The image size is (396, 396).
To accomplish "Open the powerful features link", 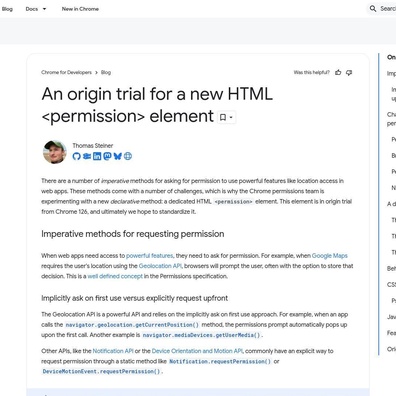I will tap(150, 256).
